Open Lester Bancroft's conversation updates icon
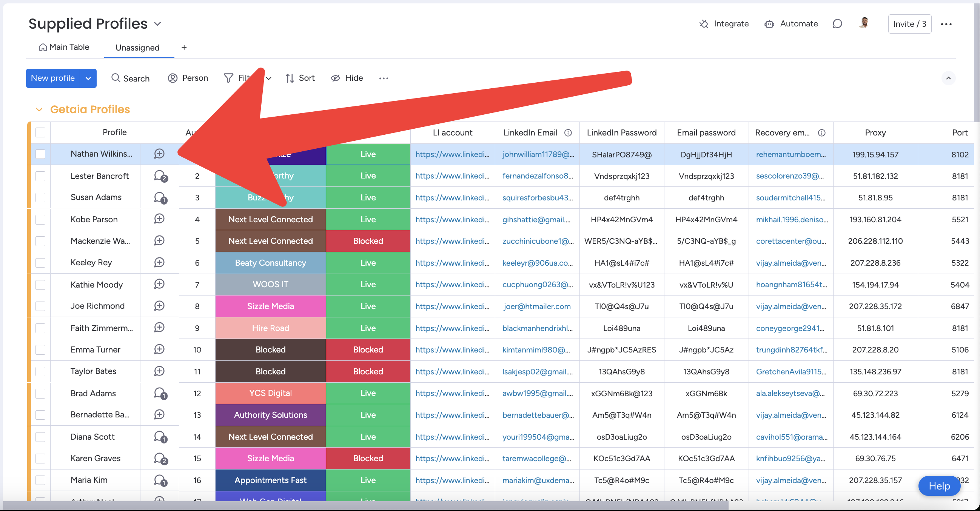Image resolution: width=980 pixels, height=511 pixels. (160, 176)
